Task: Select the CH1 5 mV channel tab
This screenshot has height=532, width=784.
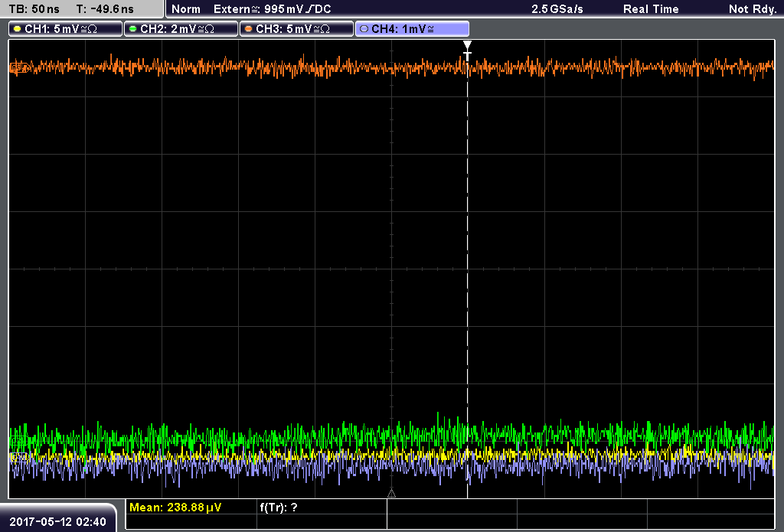Action: point(66,29)
